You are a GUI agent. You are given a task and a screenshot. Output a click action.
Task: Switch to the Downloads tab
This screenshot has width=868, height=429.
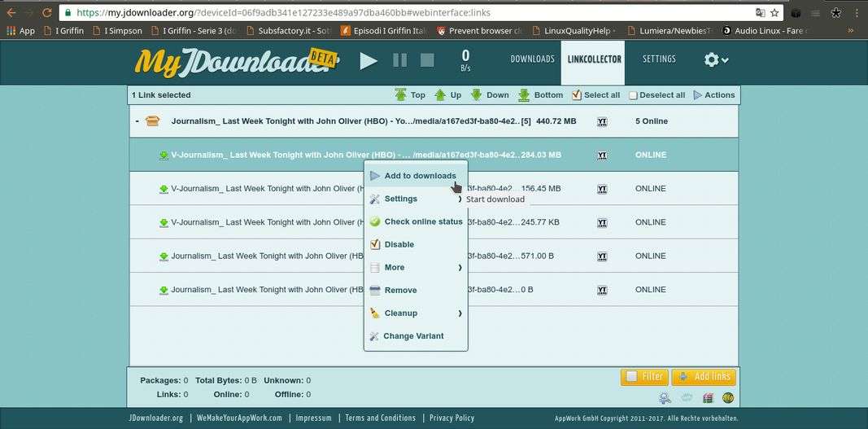[532, 59]
